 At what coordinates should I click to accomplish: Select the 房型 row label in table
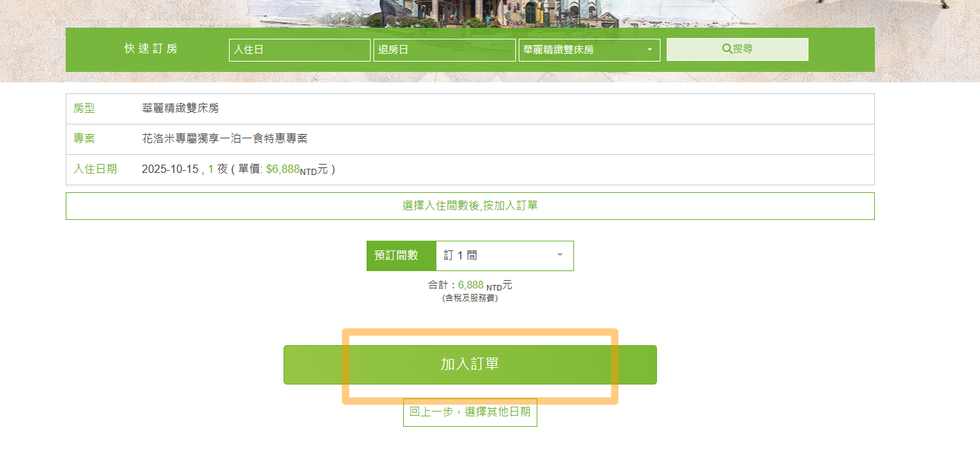(84, 109)
